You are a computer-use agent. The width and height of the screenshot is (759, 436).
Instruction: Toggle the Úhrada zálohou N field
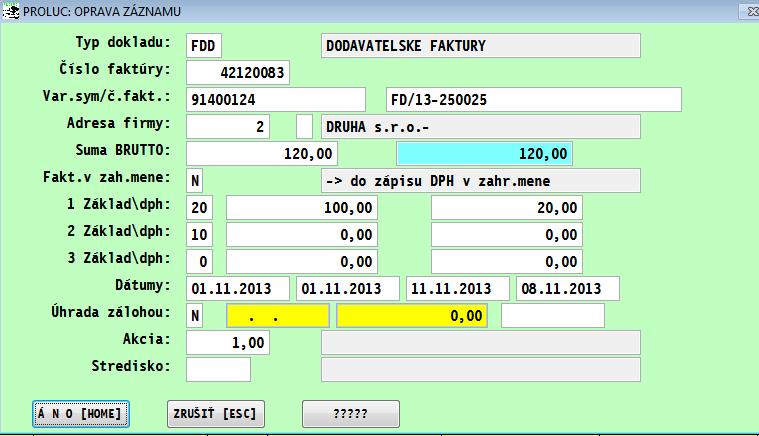[196, 316]
